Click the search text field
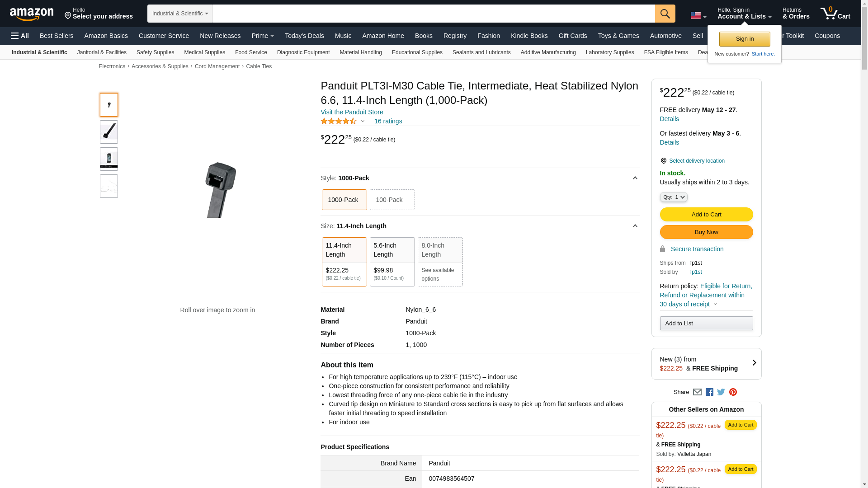Viewport: 868px width, 488px height. point(433,14)
